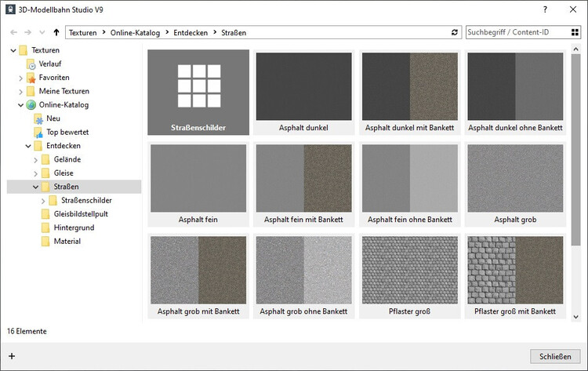Image resolution: width=588 pixels, height=371 pixels.
Task: Open the Straßenschilder folder tile
Action: [x=198, y=93]
